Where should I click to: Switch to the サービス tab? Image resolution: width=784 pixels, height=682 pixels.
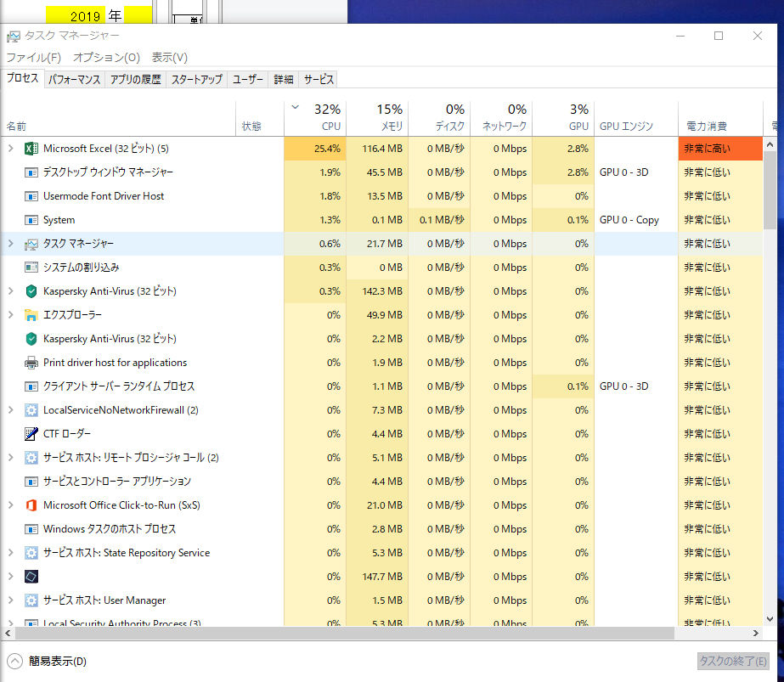tap(319, 80)
